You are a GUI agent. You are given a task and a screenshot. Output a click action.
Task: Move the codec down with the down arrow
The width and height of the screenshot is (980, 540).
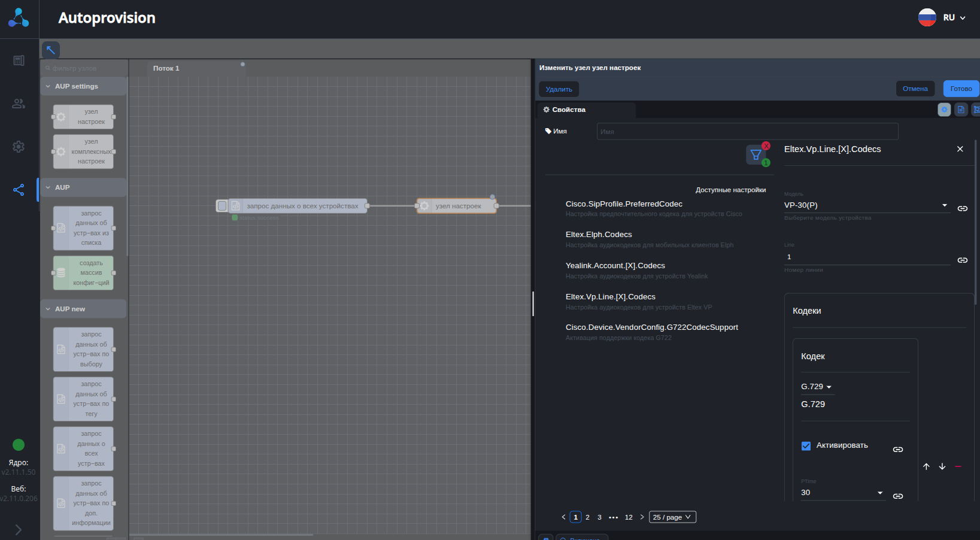942,466
